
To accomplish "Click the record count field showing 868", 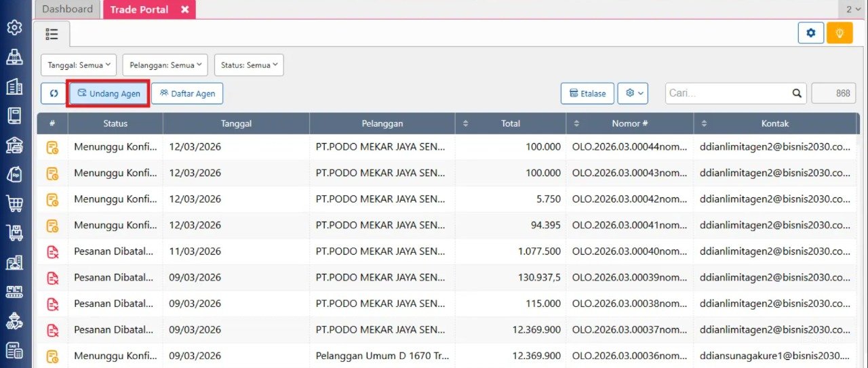I will click(833, 94).
